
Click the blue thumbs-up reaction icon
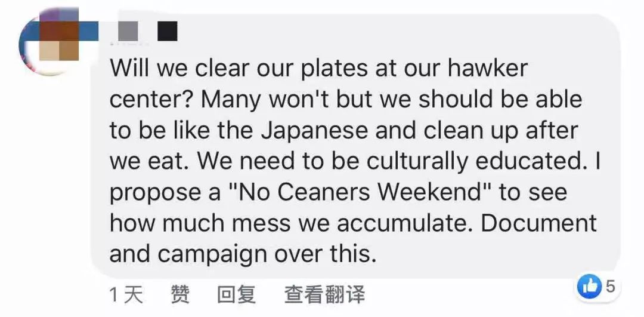[x=590, y=287]
